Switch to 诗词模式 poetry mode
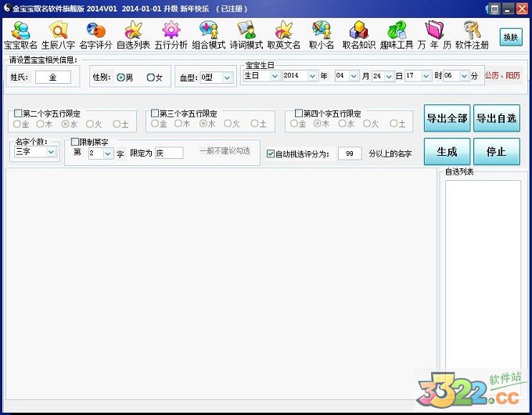The height and width of the screenshot is (415, 532). pyautogui.click(x=246, y=35)
